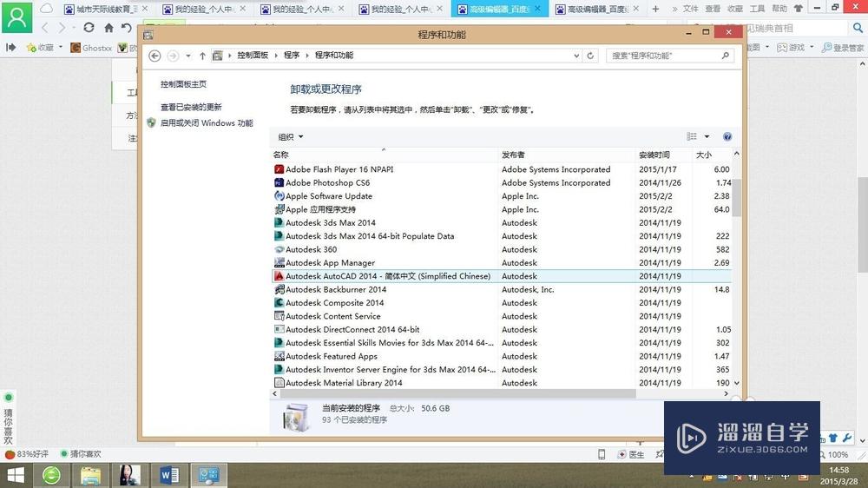Click the Autodesk 360 cloud icon
The width and height of the screenshot is (868, 488).
(279, 249)
